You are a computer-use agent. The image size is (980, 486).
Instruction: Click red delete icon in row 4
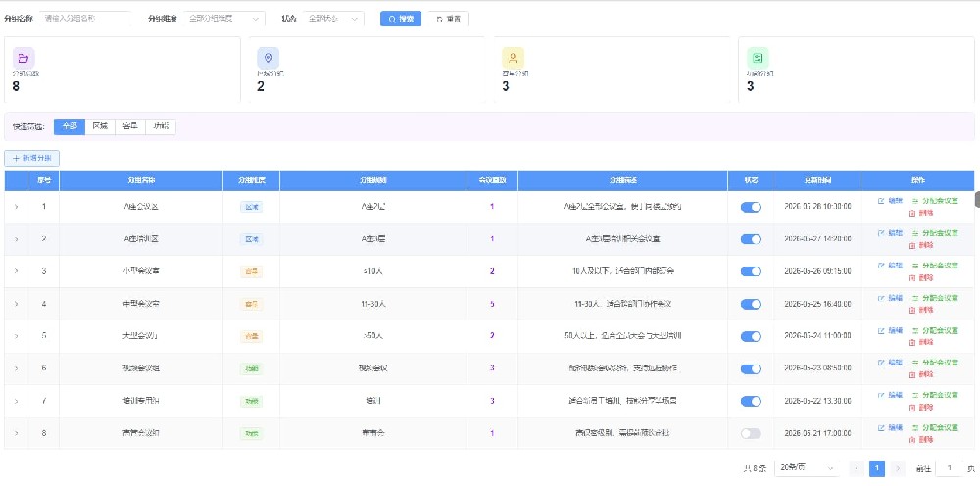(912, 311)
